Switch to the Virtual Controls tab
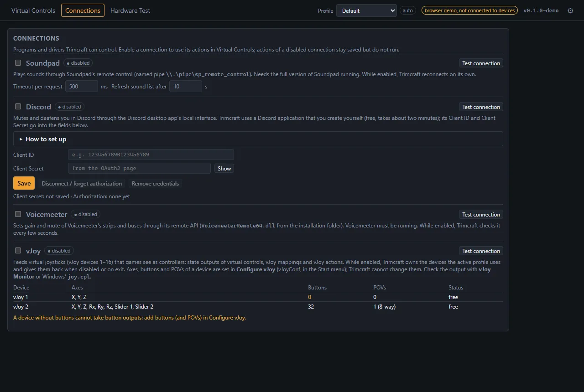Viewport: 584px width, 392px height. 33,10
